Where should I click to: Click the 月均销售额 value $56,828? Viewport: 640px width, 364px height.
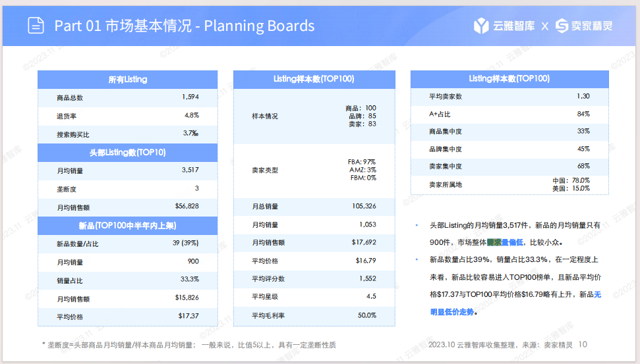coord(187,206)
